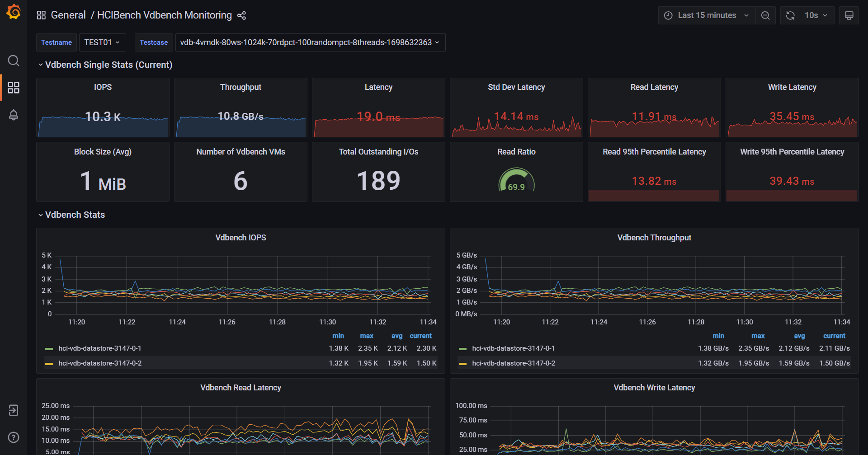
Task: Open the Vdbench Read Latency panel menu
Action: pos(241,388)
